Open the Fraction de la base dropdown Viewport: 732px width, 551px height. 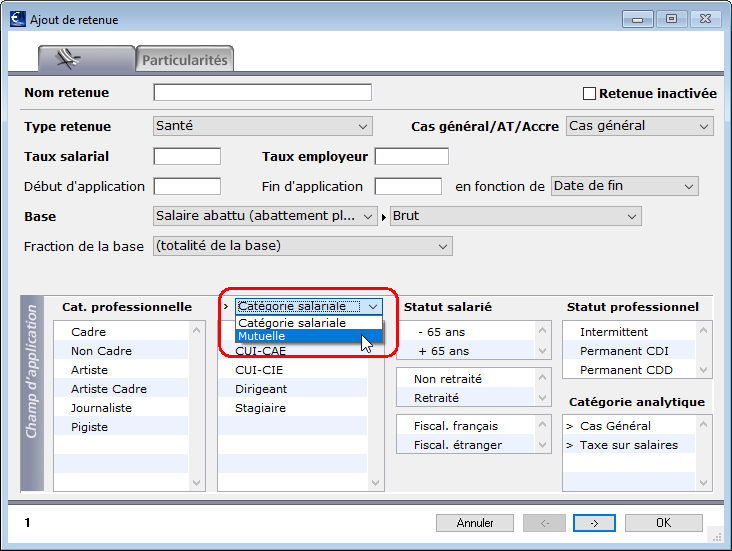(x=303, y=246)
